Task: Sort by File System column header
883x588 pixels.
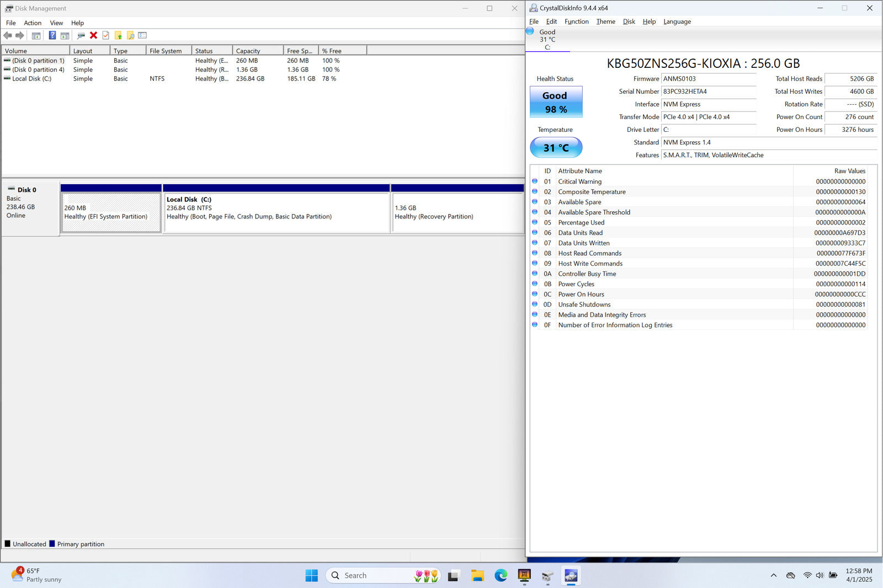Action: click(x=169, y=51)
